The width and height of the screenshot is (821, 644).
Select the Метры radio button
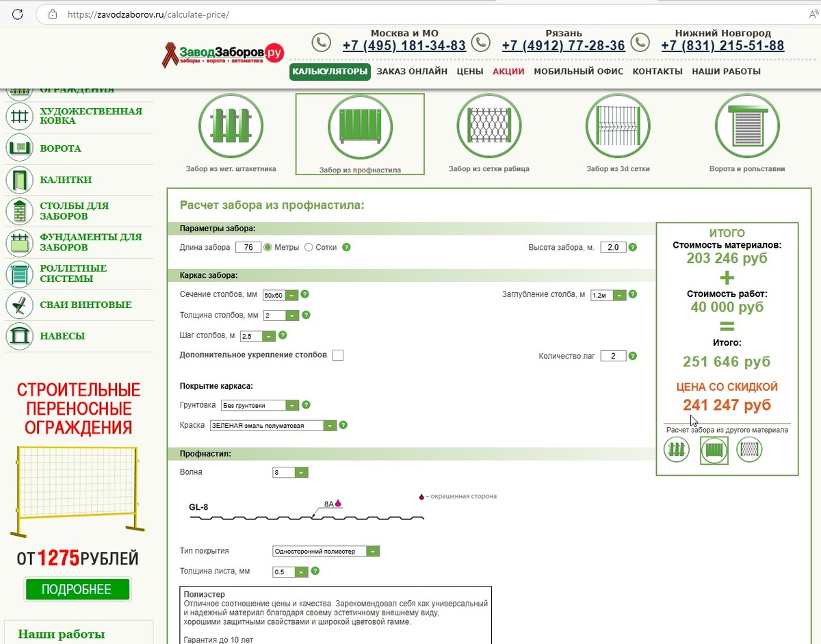tap(268, 247)
